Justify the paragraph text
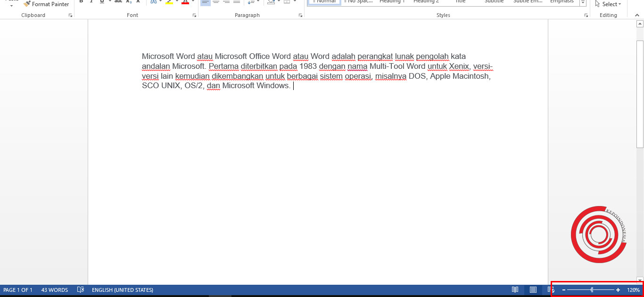 click(x=237, y=2)
